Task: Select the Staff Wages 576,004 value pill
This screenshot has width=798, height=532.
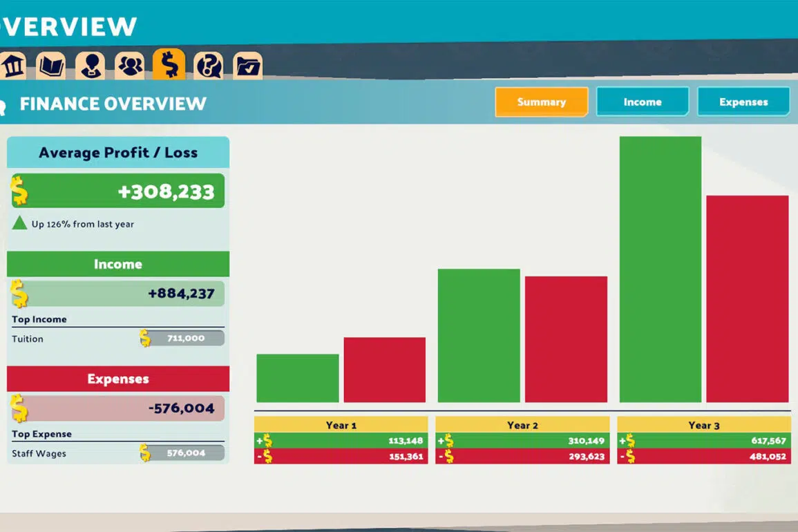Action: coord(185,453)
